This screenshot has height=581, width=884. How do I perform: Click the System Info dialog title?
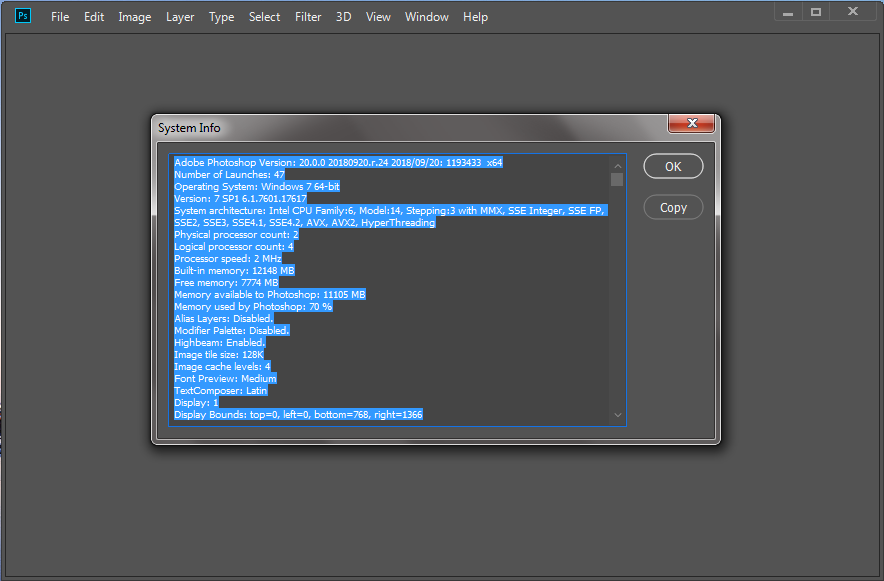coord(189,128)
